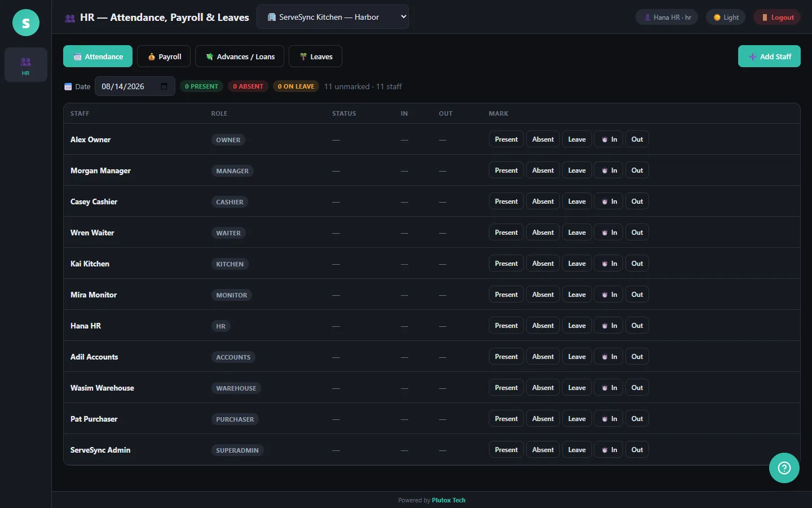Mark Morgan Manager on Leave
This screenshot has height=508, width=812.
coord(577,170)
